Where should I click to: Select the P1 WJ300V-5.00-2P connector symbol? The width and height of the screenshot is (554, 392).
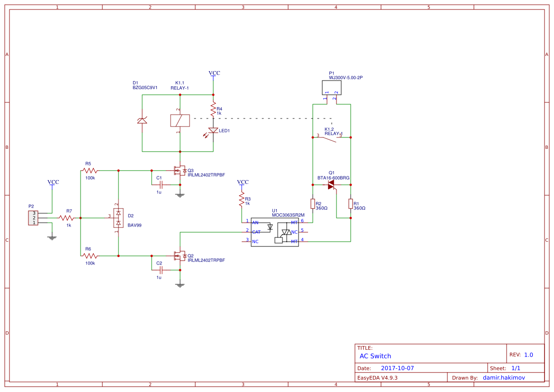click(332, 86)
